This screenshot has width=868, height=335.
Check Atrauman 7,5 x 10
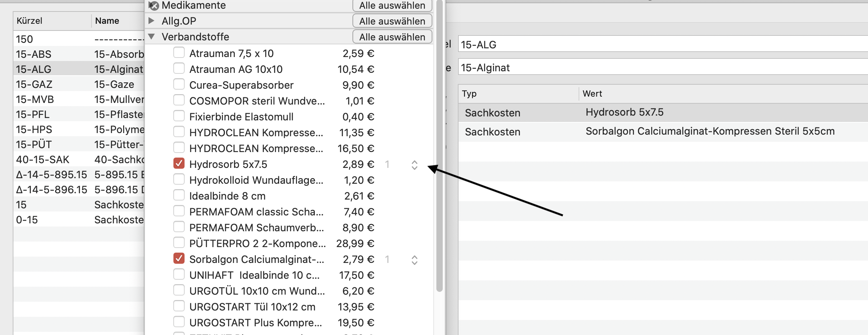click(x=179, y=53)
